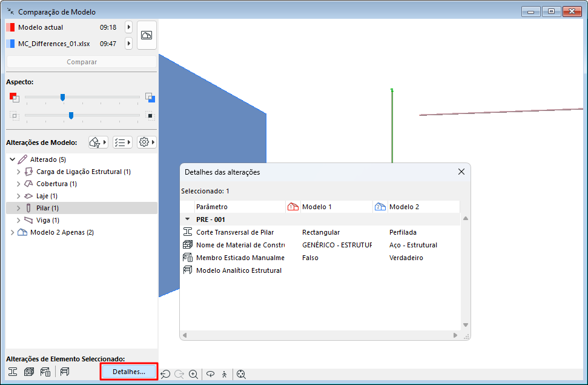Screen dimensions: 588x385
Task: Click the zoom magnifier icon
Action: [194, 374]
